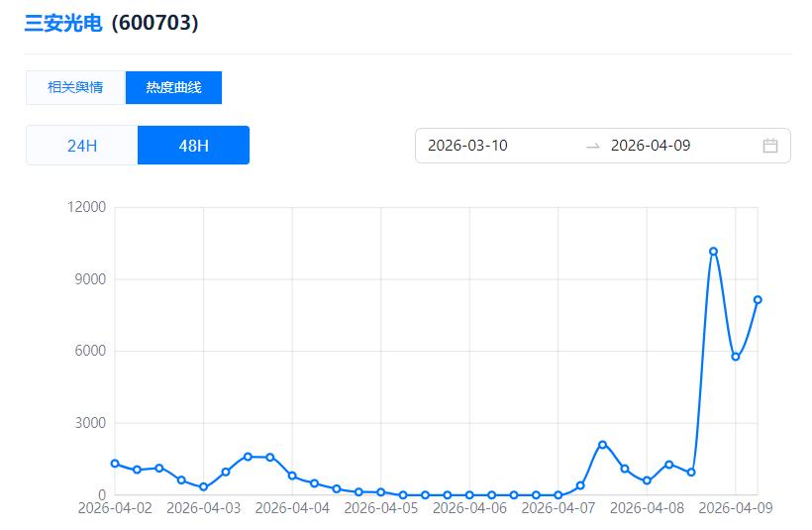Click the 三安光电 stock name link
Viewport: 812px width, 530px height.
click(63, 23)
